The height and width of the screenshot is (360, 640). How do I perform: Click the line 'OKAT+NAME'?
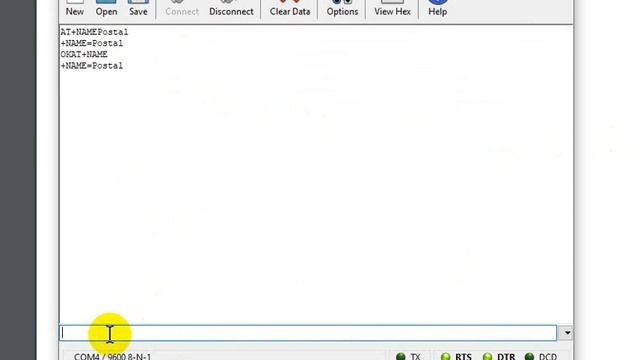pyautogui.click(x=84, y=54)
